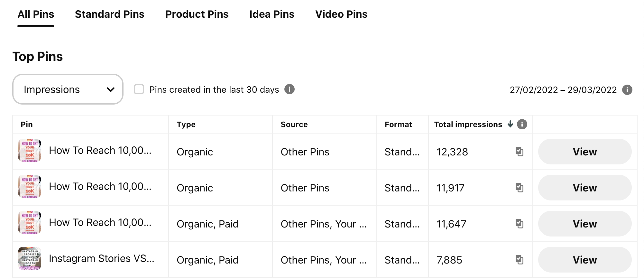Click info icon beside the date range

click(x=627, y=90)
